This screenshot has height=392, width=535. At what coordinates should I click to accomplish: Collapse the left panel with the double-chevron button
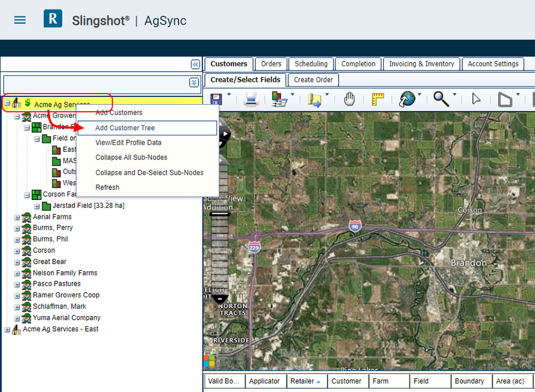pos(195,64)
